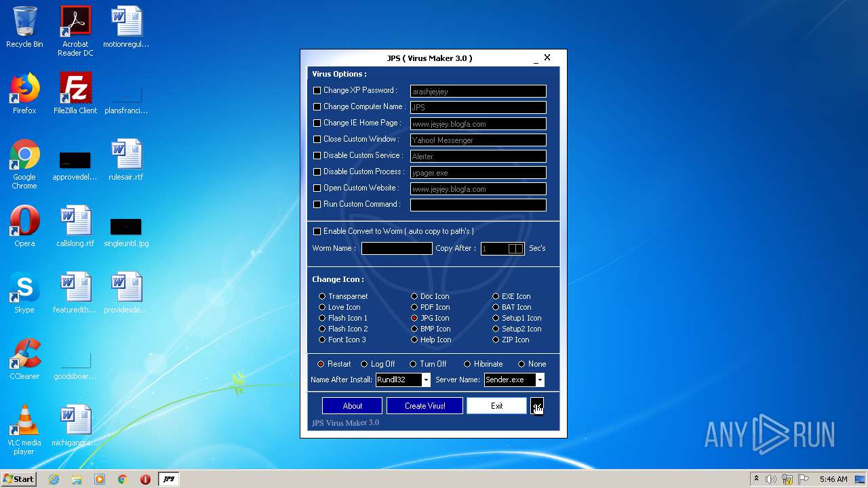Open Acrobat Reader DC desktop icon
Image resolution: width=868 pixels, height=488 pixels.
pos(75,31)
